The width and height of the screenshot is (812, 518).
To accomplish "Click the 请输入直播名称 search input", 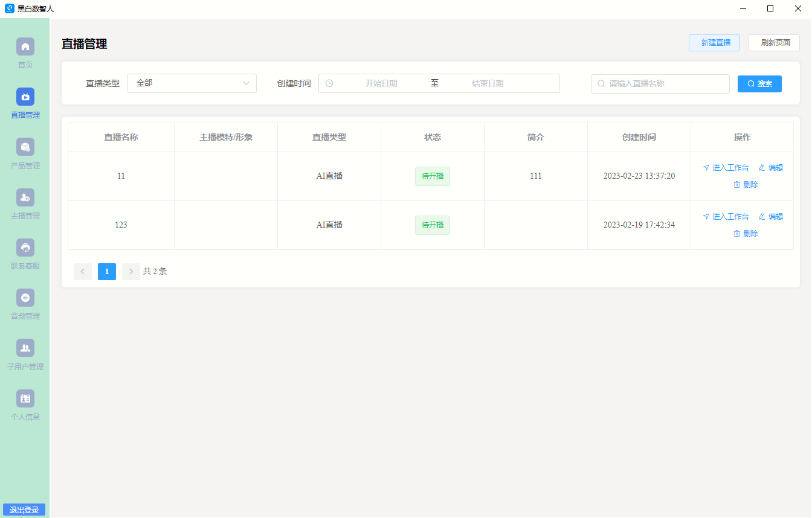I will [660, 84].
